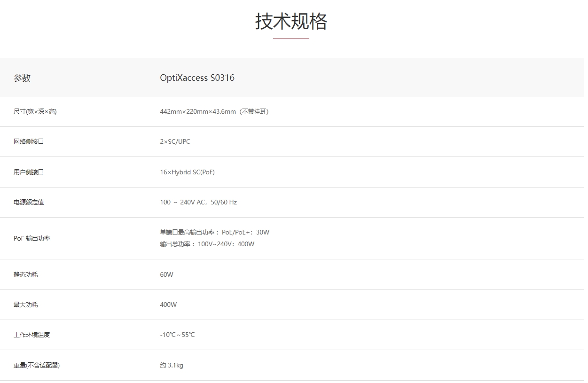
Task: Click the 442mm×220mm×43.6mm dimension value
Action: (214, 111)
